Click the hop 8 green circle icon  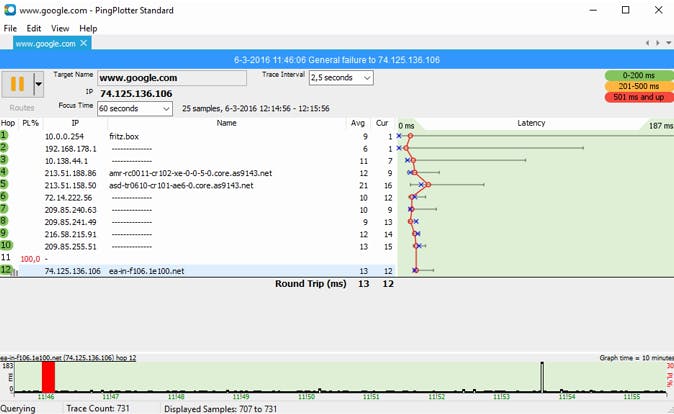[4, 221]
